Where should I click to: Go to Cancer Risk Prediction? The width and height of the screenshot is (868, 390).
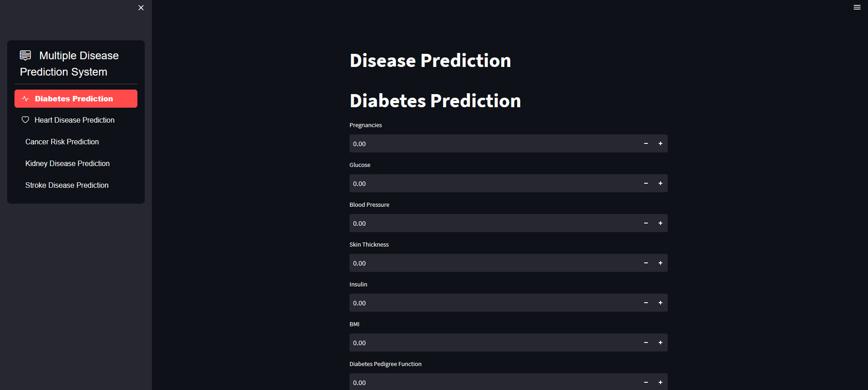click(x=62, y=142)
